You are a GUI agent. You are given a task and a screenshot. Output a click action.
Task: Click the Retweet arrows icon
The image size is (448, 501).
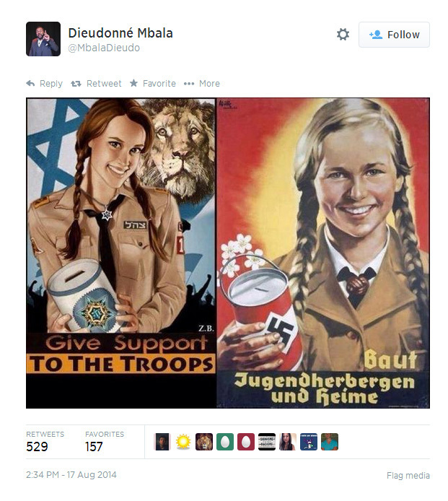click(x=76, y=84)
